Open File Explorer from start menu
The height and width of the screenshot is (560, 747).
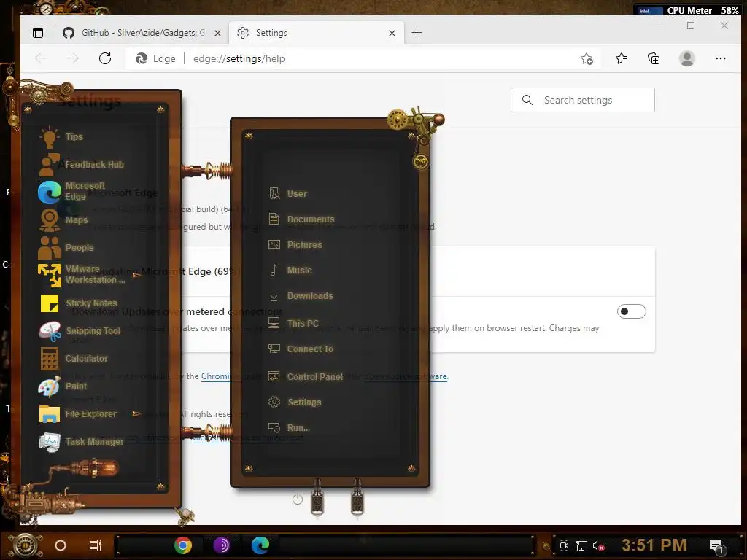78,414
